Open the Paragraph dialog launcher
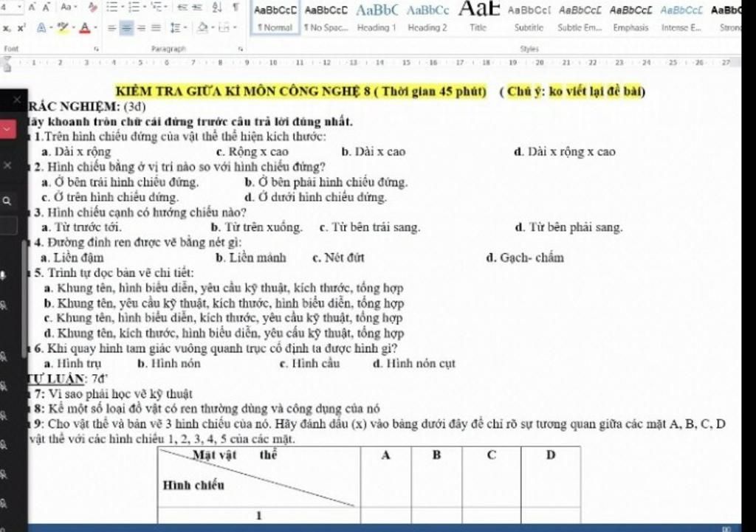This screenshot has height=532, width=756. click(240, 49)
